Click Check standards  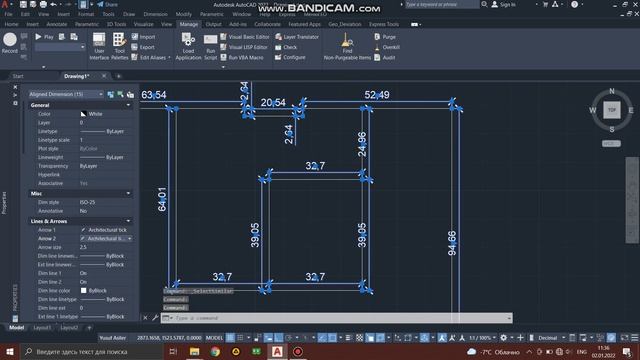[x=286, y=47]
